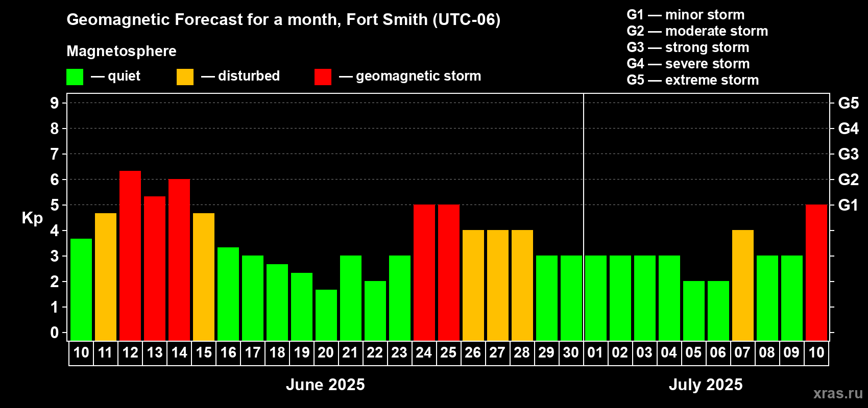The width and height of the screenshot is (868, 408).
Task: Select the green bar for June 20
Action: (x=326, y=315)
